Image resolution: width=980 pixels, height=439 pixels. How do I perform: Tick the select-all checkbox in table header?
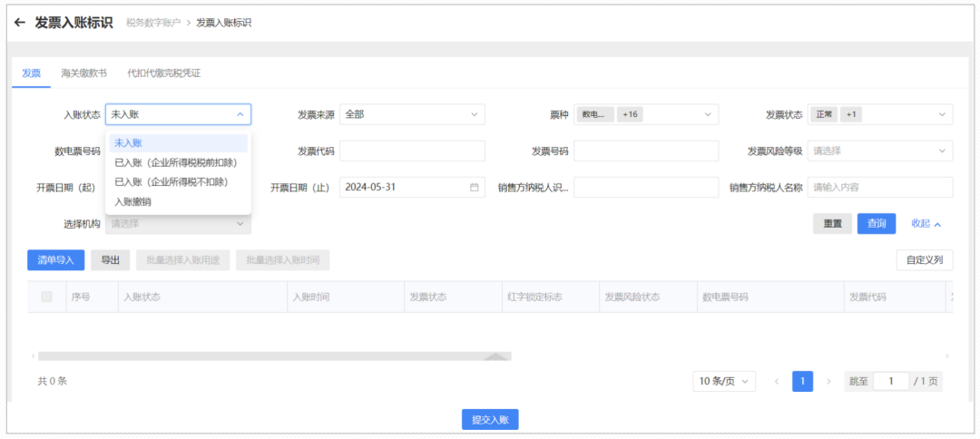[46, 297]
